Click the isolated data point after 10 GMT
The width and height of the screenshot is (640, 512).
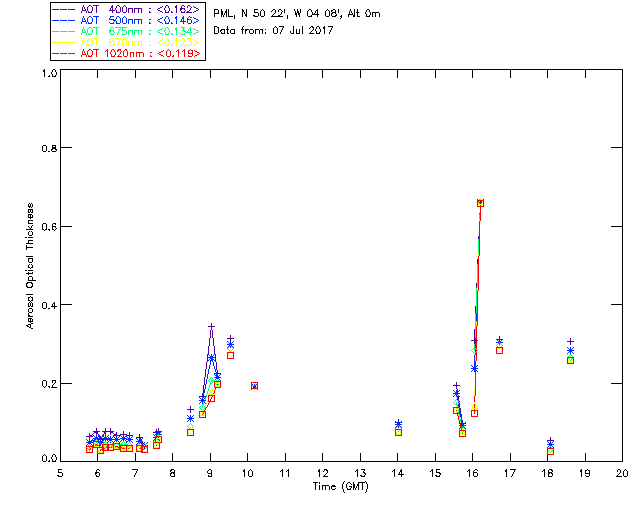point(254,386)
